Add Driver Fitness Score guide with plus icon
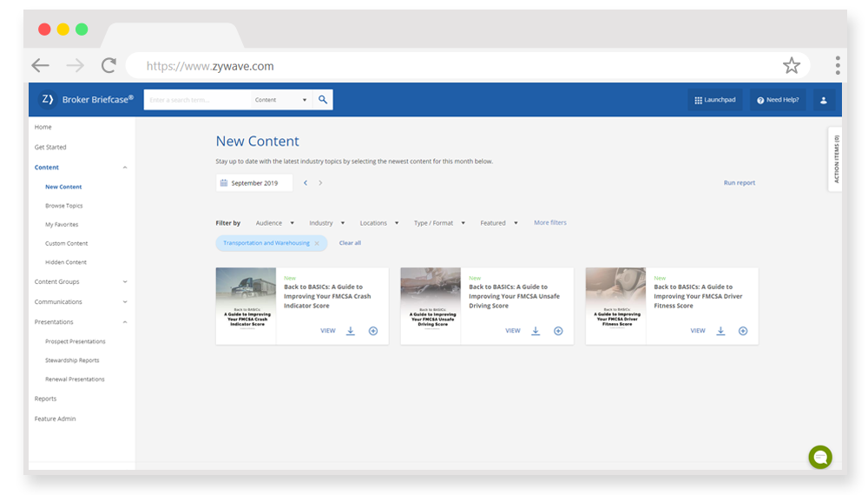 pyautogui.click(x=743, y=331)
